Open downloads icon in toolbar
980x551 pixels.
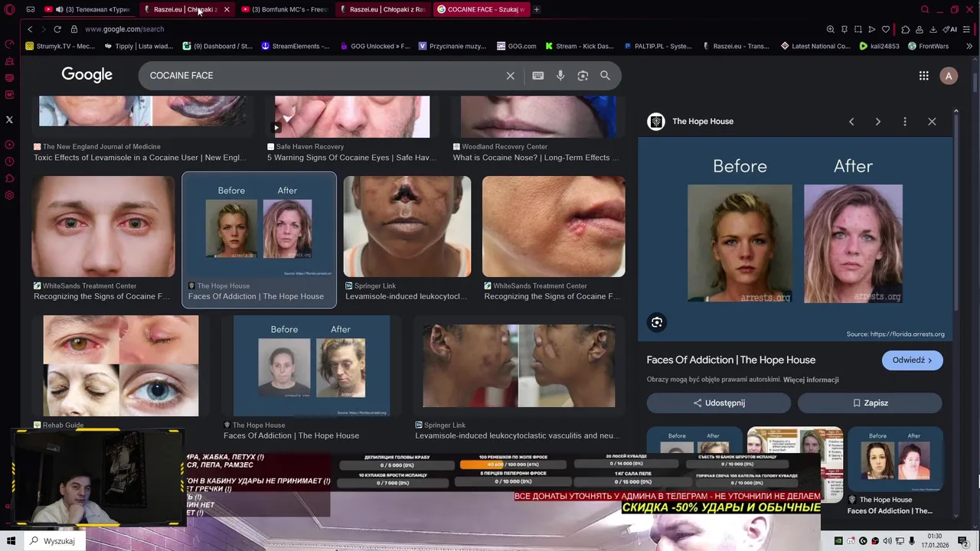(933, 29)
